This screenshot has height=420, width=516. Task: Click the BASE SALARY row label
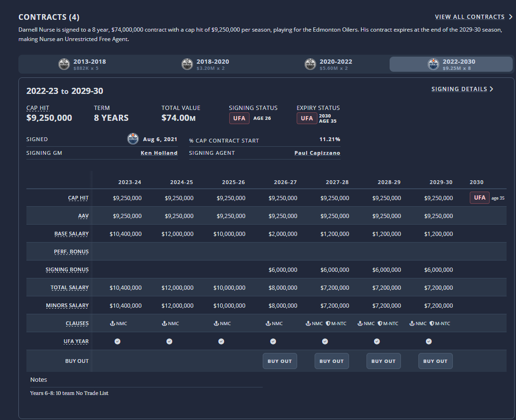point(71,234)
